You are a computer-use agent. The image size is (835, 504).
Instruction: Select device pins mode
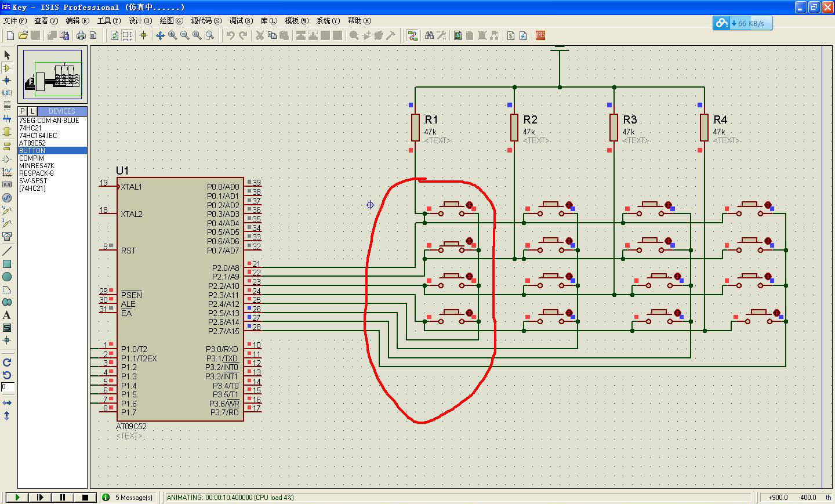(7, 158)
